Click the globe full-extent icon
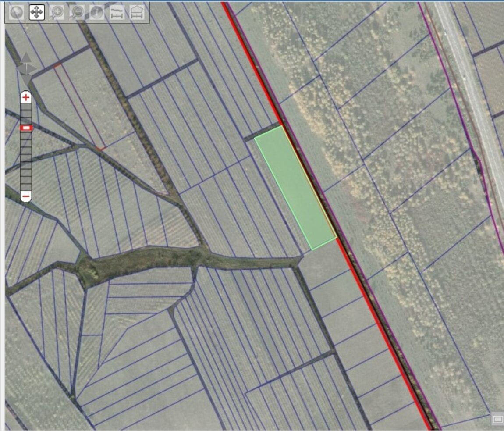This screenshot has height=431, width=504. pos(16,13)
